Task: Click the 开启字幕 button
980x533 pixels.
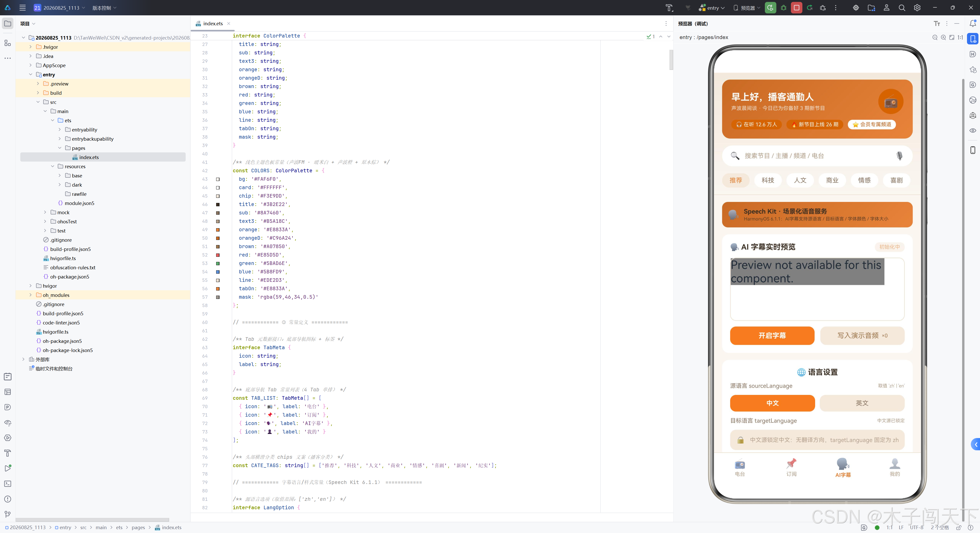Action: tap(772, 336)
